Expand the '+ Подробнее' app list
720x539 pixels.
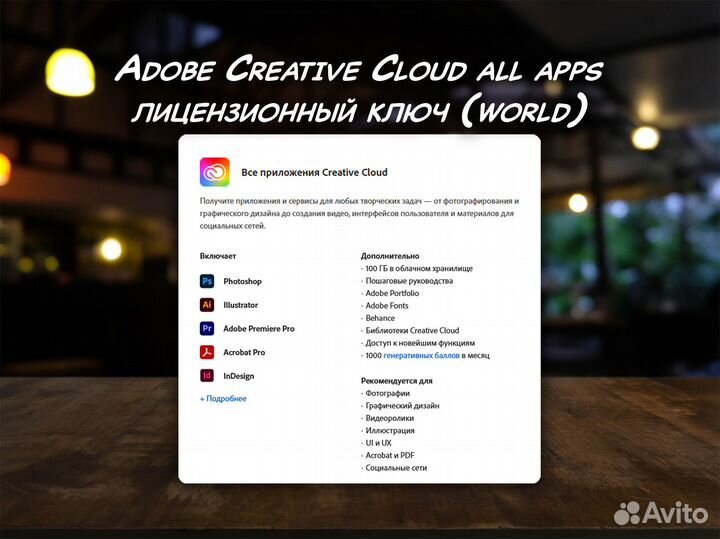click(223, 399)
